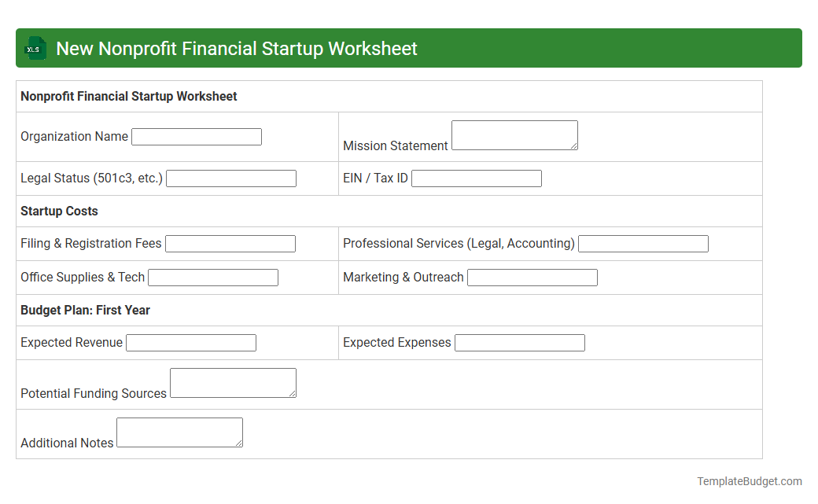Select the Professional Services input box
818x504 pixels.
click(x=643, y=243)
